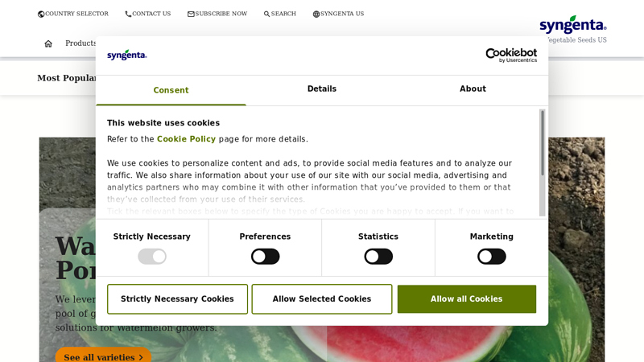Open the Syngenta US link

(x=342, y=14)
